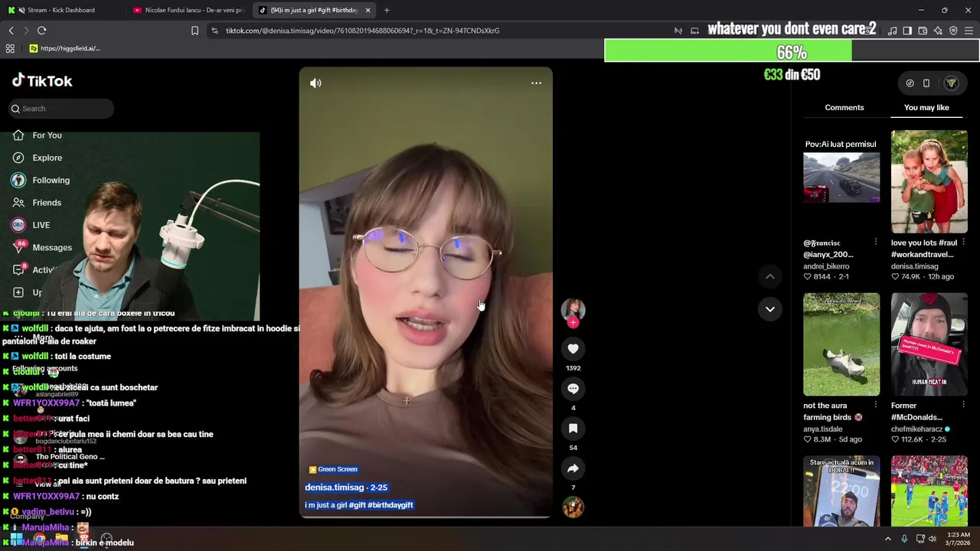This screenshot has height=551, width=980.
Task: Close the active TikTok browser tab
Action: pos(368,10)
